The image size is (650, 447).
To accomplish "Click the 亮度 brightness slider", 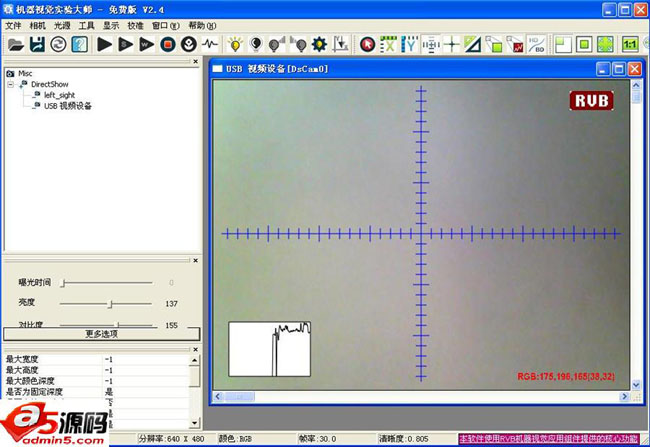I will [x=111, y=302].
